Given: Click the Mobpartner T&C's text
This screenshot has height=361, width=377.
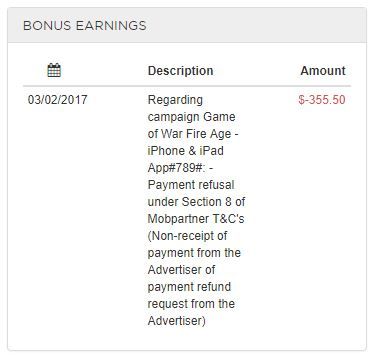Looking at the screenshot, I should click(x=196, y=219).
